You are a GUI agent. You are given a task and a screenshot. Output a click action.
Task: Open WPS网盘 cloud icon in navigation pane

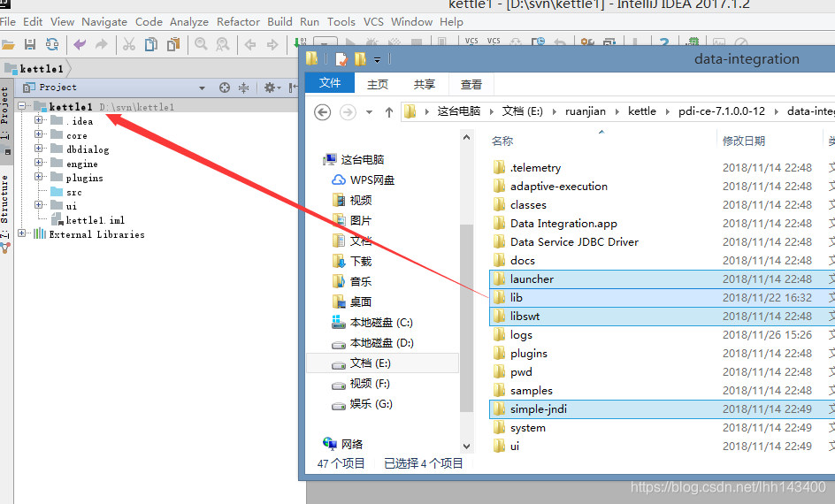pyautogui.click(x=339, y=179)
